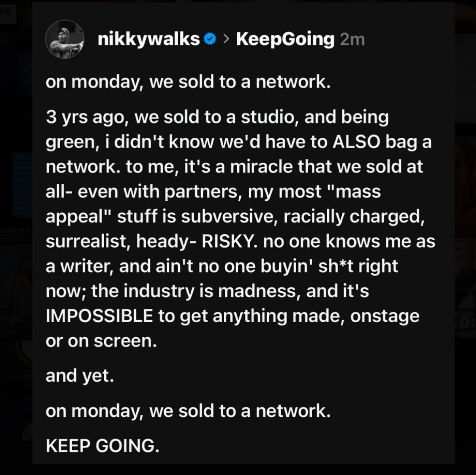Click the closing line 'KEEP GOING.'
Viewport: 476px width, 475px height.
103,446
